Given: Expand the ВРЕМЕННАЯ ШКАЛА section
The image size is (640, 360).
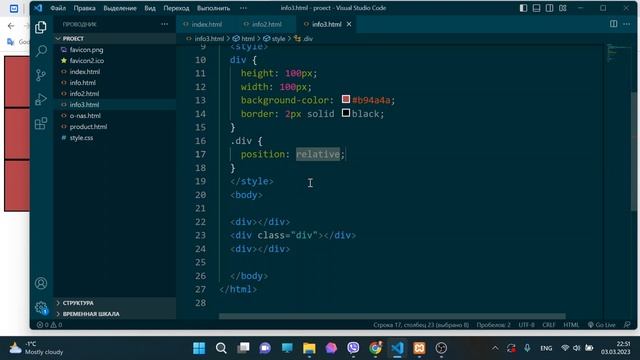Looking at the screenshot, I should pyautogui.click(x=114, y=314).
